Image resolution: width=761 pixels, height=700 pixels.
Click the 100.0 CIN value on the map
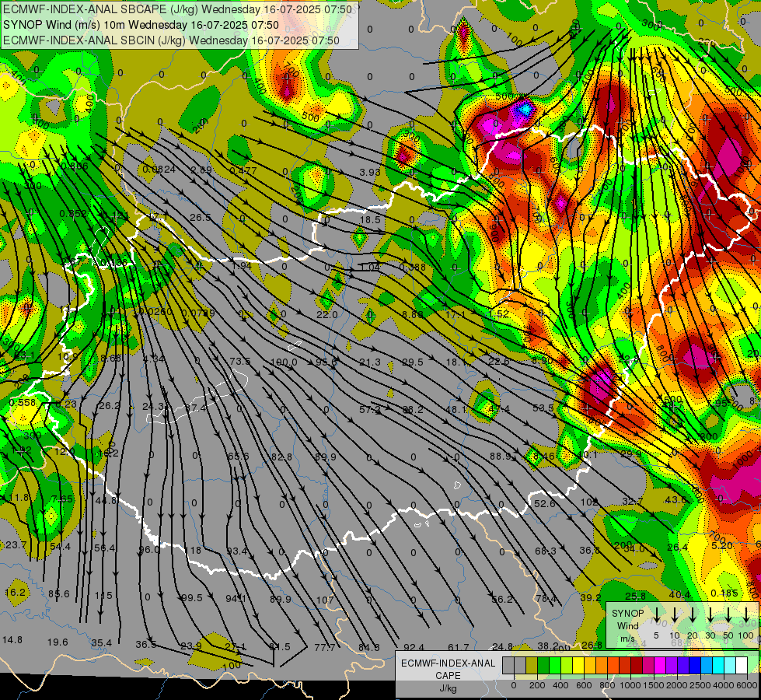click(284, 362)
